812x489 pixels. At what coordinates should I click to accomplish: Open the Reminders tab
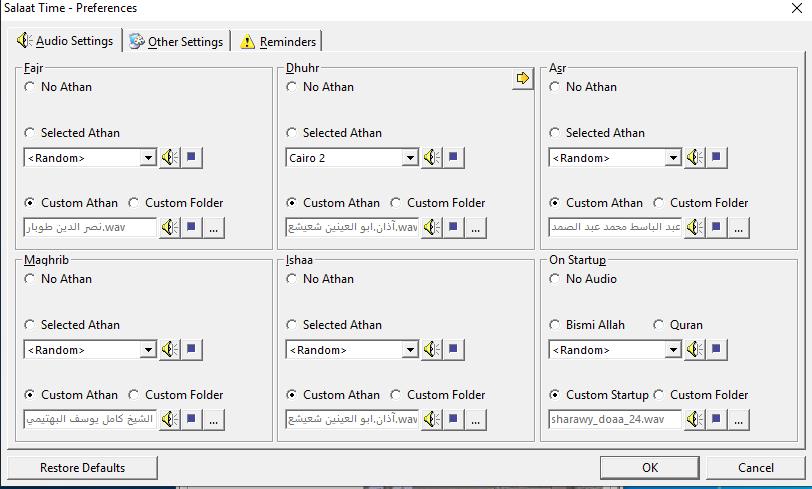278,41
